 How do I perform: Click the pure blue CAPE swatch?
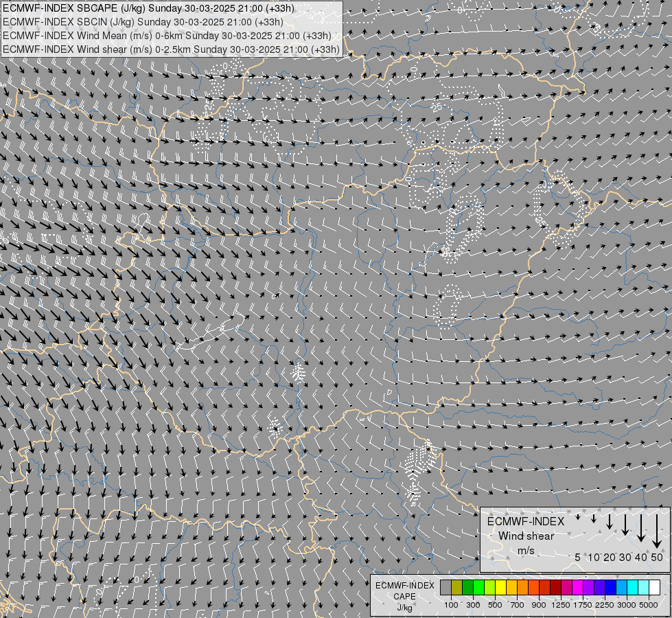click(610, 588)
